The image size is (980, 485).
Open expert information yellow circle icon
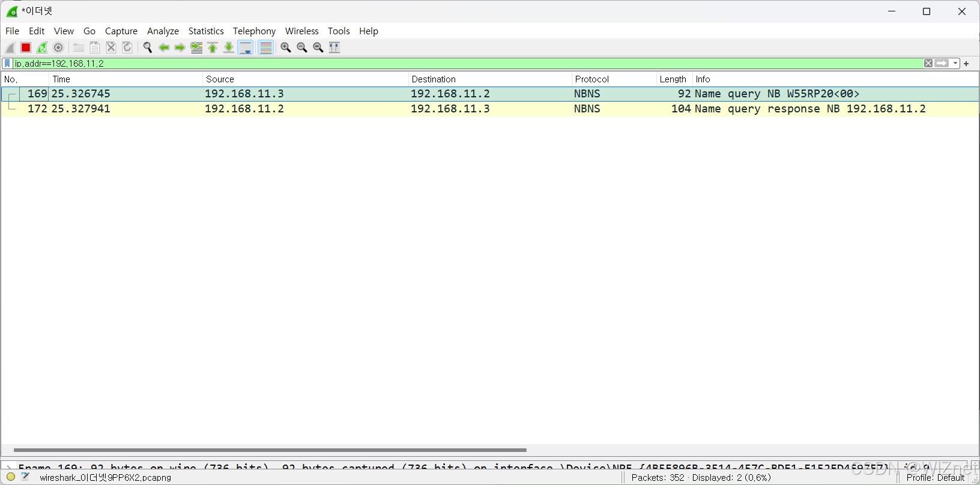click(10, 477)
